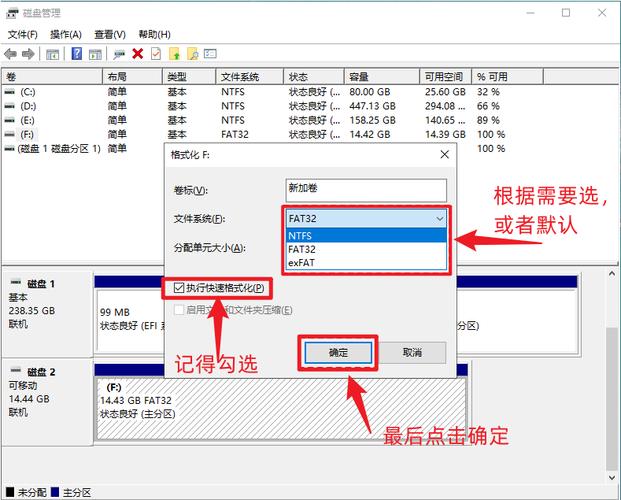Click the drive icon of volume (D:)
The height and width of the screenshot is (500, 621).
(10, 106)
